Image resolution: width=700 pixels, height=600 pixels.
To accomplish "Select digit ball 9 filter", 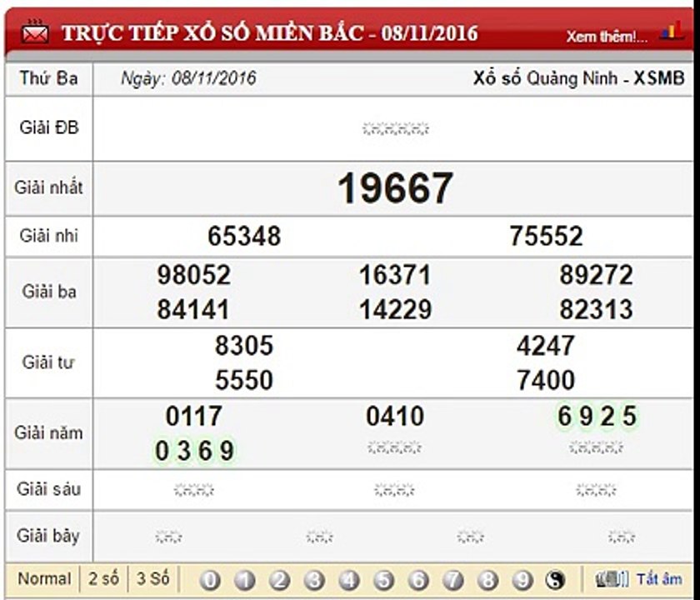I will pos(522,580).
